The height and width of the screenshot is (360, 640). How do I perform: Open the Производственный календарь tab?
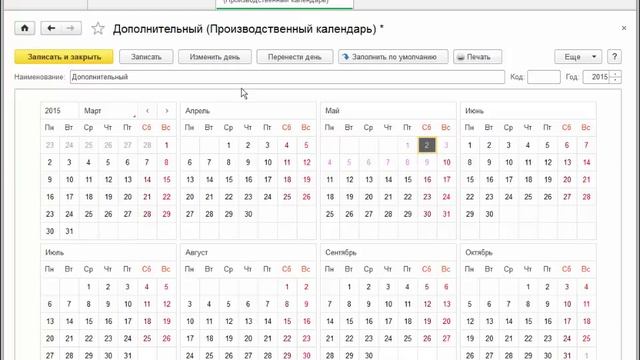tap(284, 3)
